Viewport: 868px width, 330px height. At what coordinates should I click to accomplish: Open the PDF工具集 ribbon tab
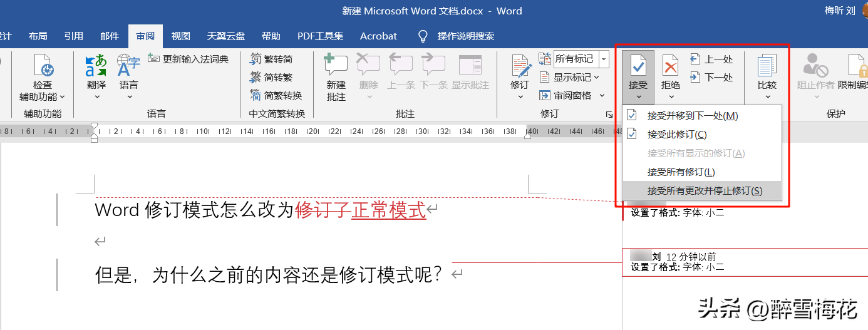(321, 36)
